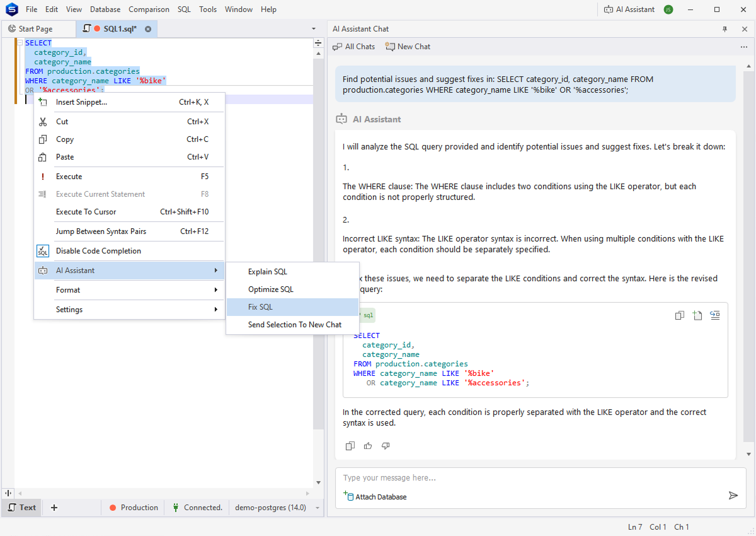Give thumbs up to AI response
756x536 pixels.
click(x=368, y=446)
